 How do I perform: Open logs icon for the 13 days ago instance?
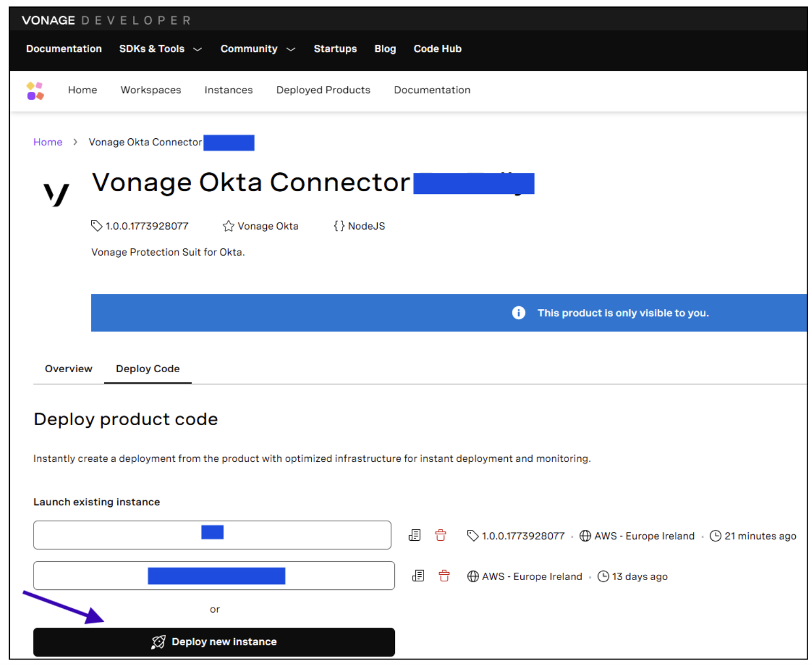point(418,576)
